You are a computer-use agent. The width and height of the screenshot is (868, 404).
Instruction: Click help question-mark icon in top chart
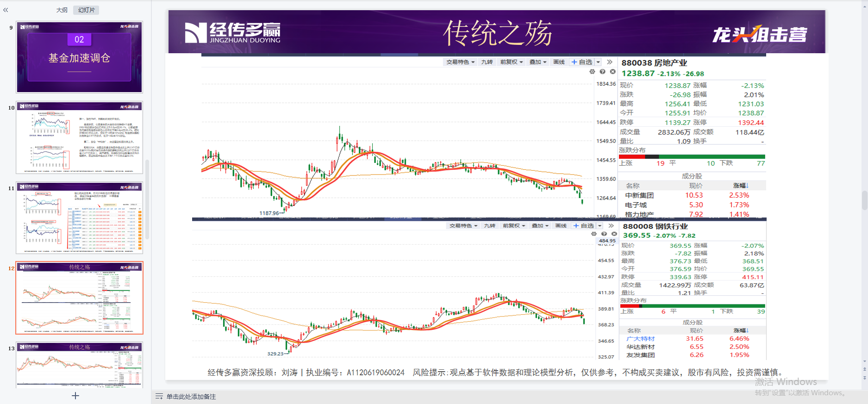602,72
